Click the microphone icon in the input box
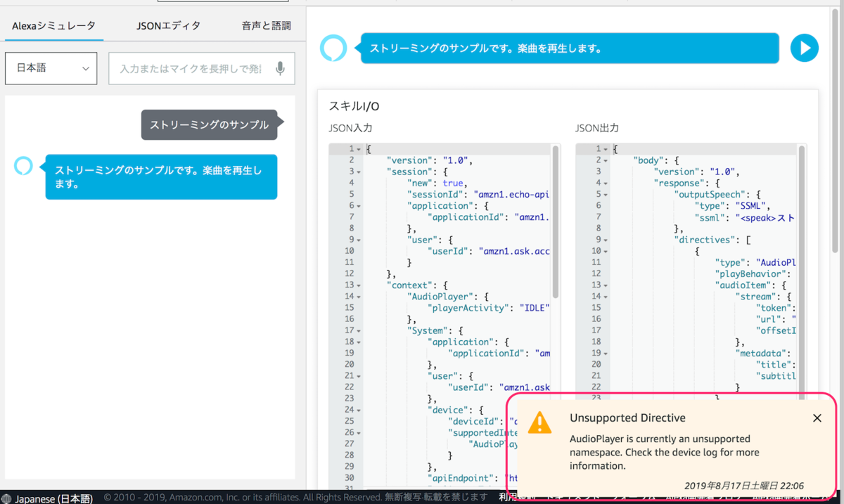This screenshot has width=844, height=504. (x=281, y=68)
